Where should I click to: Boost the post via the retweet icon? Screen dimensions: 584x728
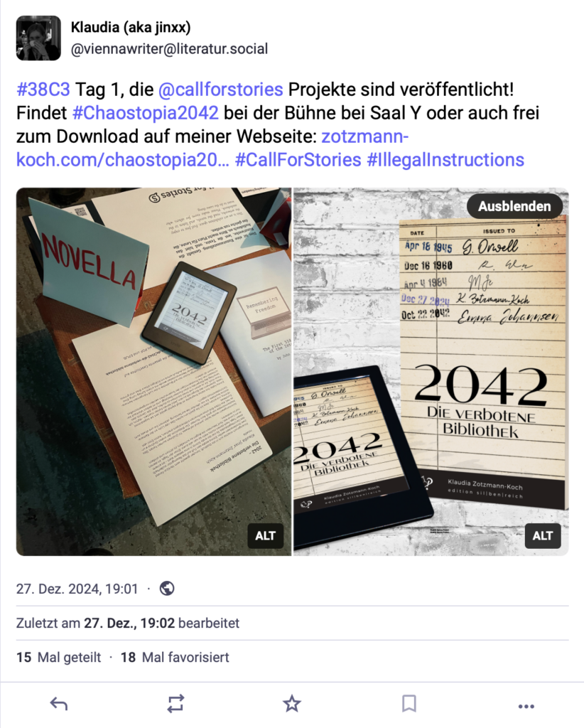175,704
